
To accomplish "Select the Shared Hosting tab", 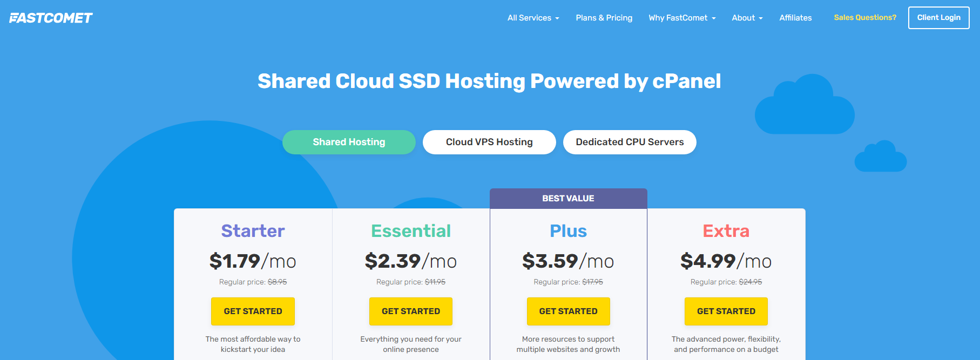I will pyautogui.click(x=349, y=142).
